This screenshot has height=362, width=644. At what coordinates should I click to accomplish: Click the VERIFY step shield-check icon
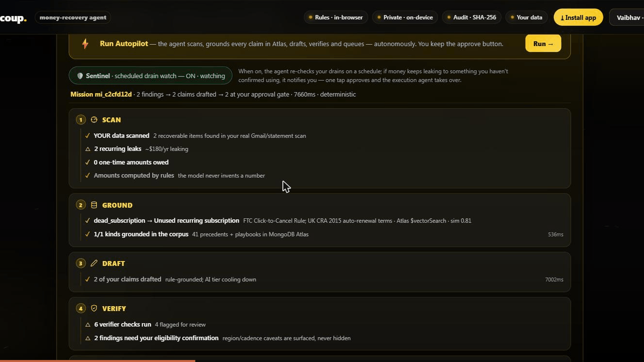(x=94, y=308)
